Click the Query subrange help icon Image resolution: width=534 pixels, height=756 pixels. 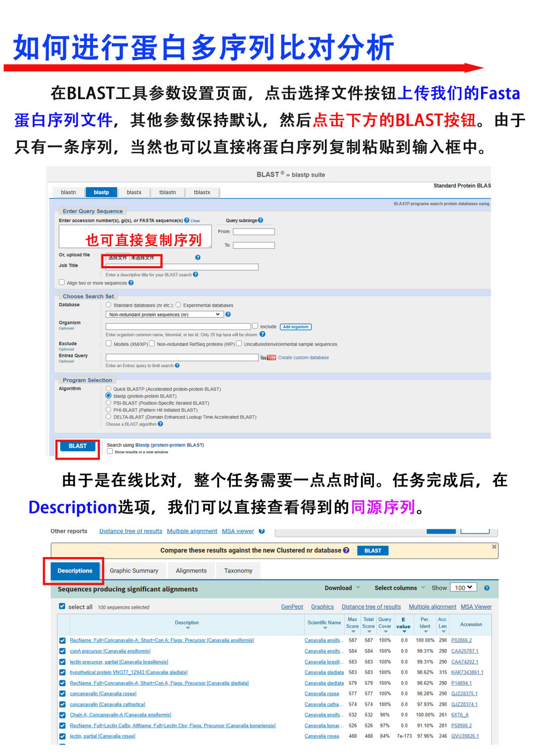pos(261,220)
